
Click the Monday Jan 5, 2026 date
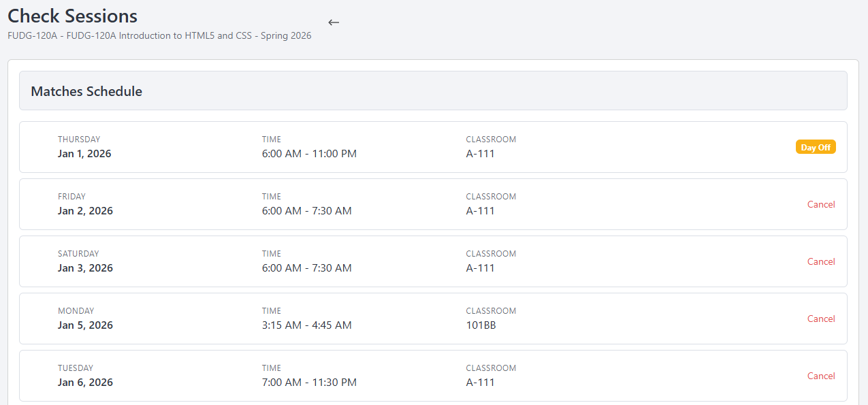click(85, 325)
